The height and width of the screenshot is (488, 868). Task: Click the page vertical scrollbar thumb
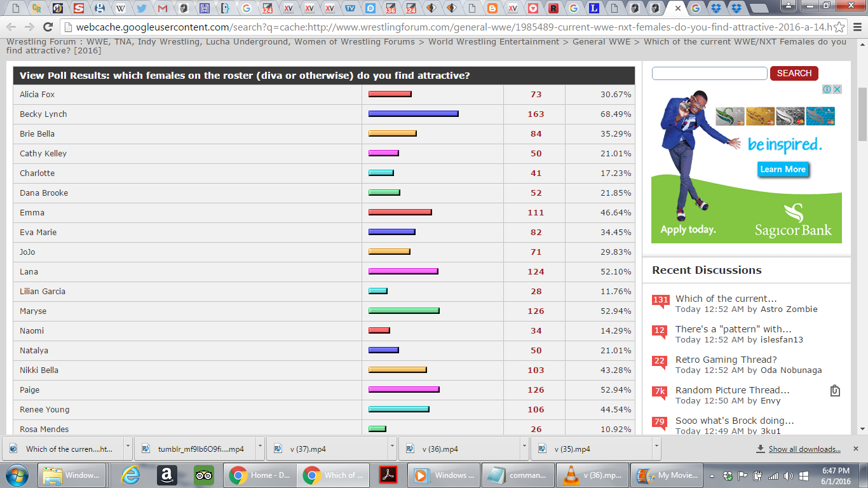[x=862, y=114]
